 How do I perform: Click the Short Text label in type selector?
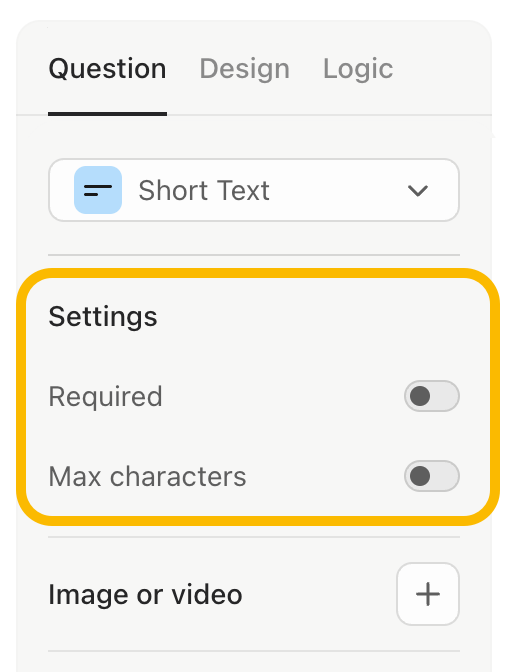point(204,190)
